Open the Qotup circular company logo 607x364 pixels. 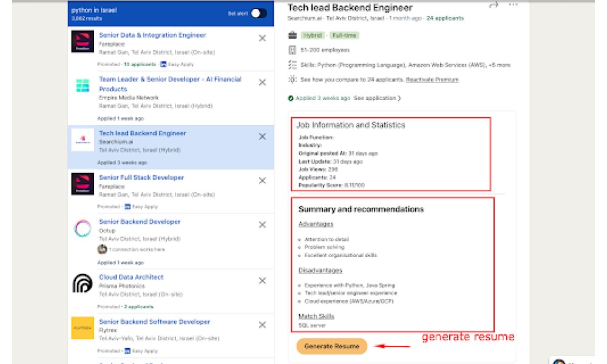click(x=83, y=228)
